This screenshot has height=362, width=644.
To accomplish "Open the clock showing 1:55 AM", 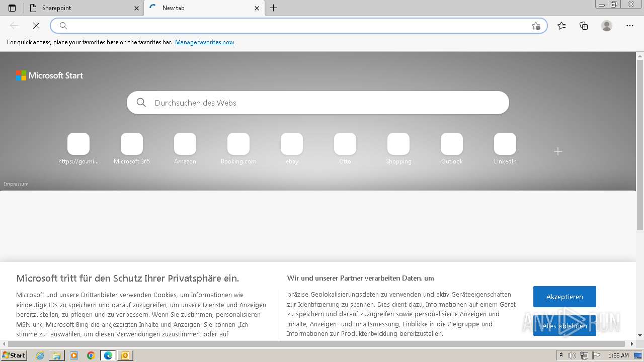I will [x=618, y=355].
